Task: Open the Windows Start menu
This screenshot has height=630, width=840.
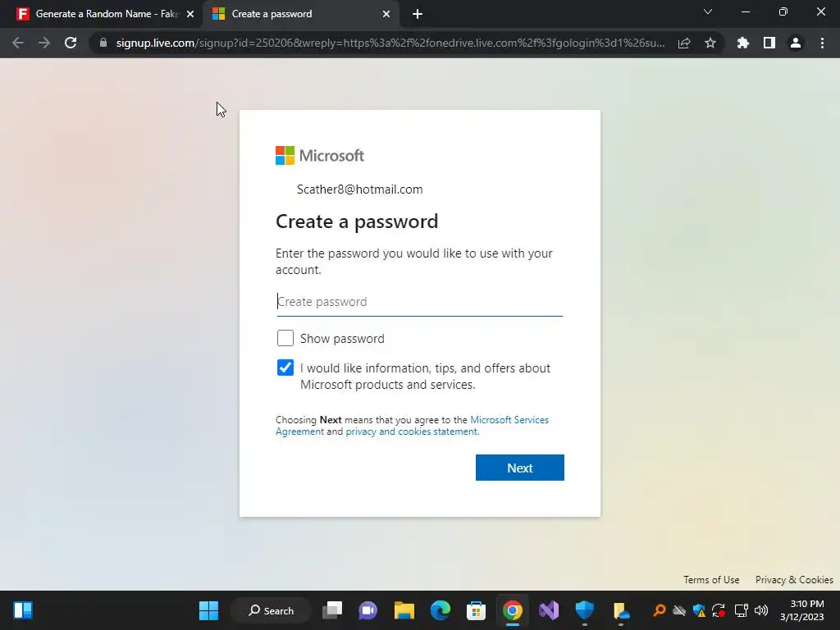Action: (x=208, y=610)
